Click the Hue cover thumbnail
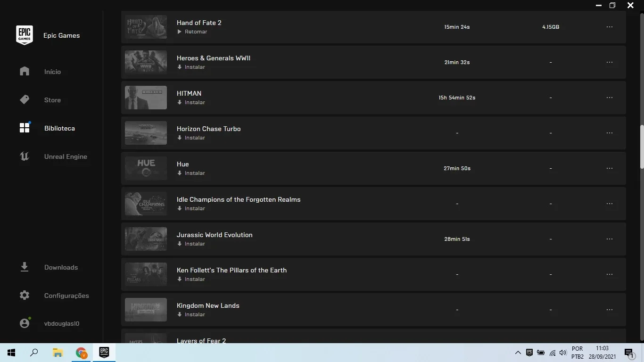This screenshot has height=362, width=644. point(146,168)
